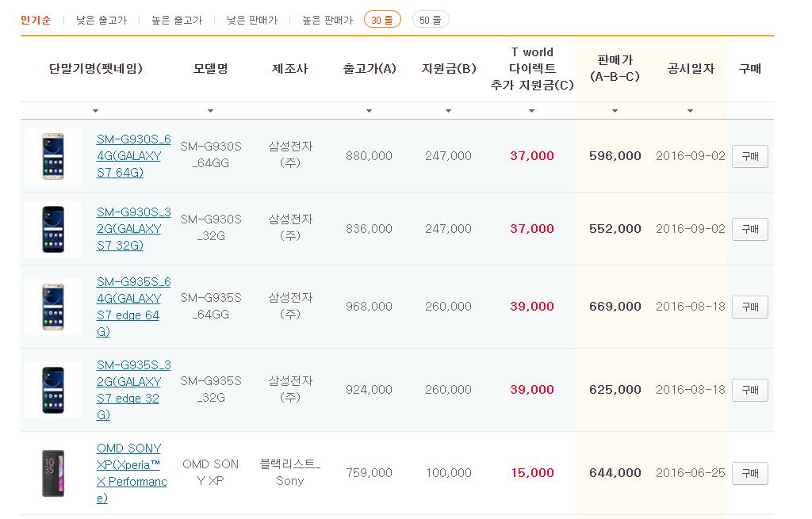Screen dimensions: 812x519
Task: Click the Sony Xperia phone image
Action: pyautogui.click(x=53, y=473)
